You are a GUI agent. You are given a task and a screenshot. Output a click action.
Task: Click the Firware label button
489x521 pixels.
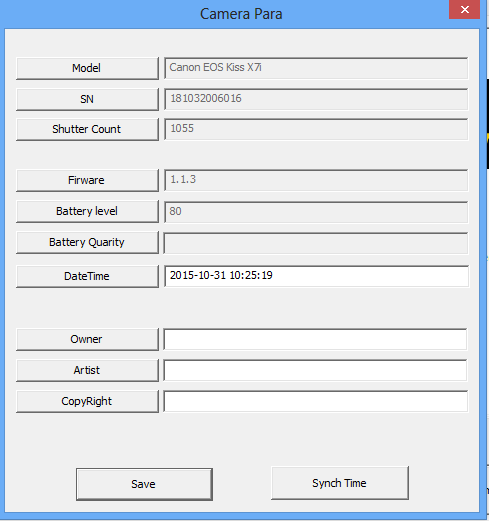point(87,180)
